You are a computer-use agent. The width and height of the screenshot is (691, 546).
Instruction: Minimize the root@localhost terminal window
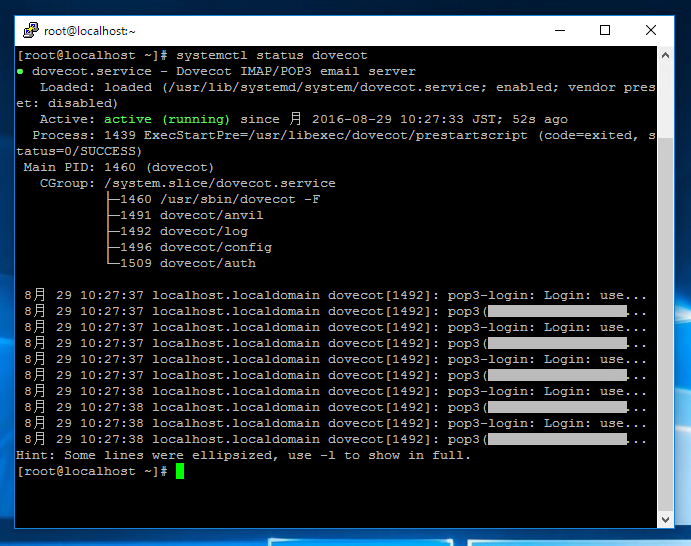point(560,30)
